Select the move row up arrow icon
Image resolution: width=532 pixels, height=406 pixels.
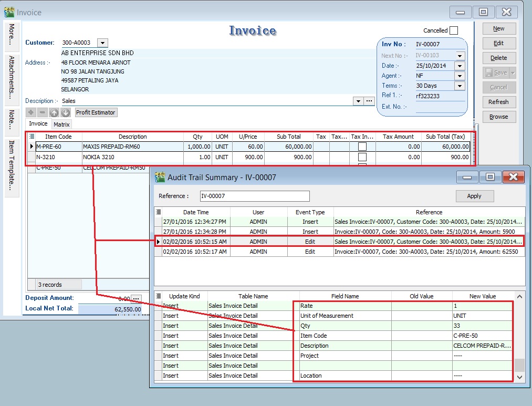[54, 112]
